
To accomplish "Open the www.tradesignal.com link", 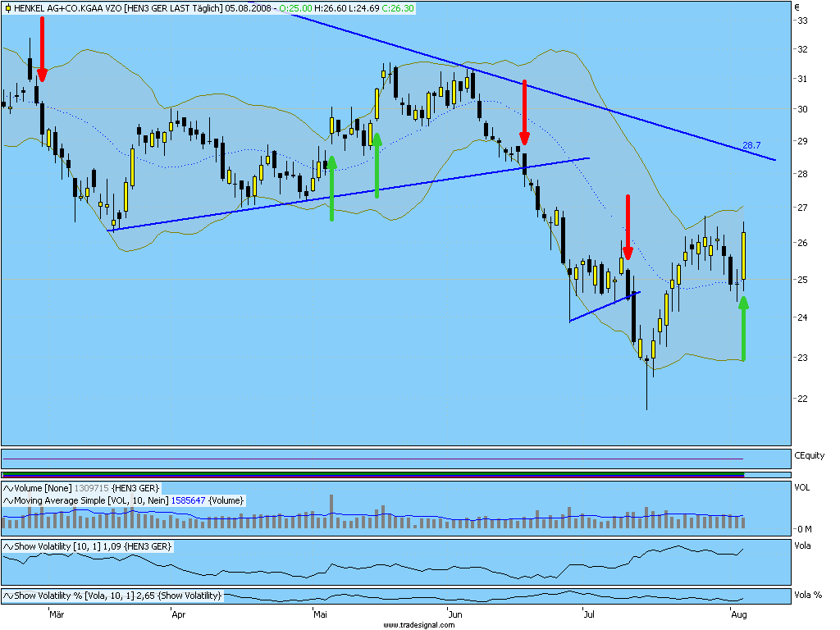I will point(419,624).
